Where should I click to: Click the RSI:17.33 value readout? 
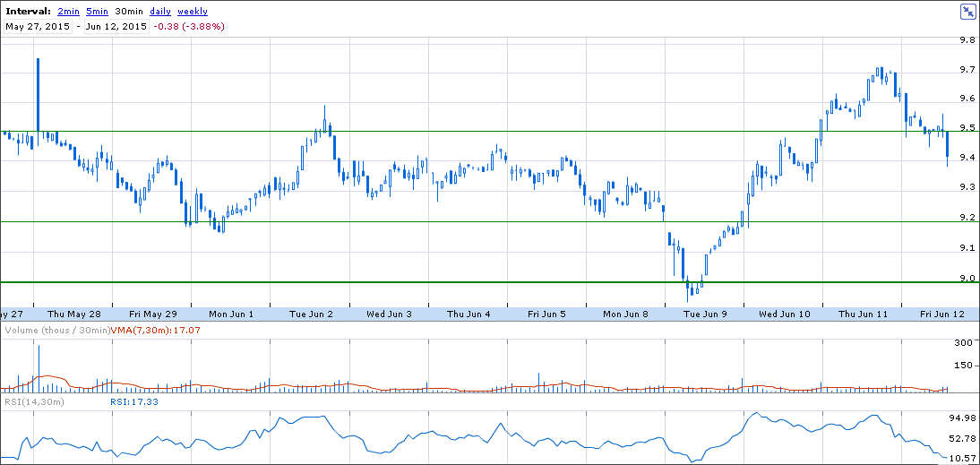133,402
